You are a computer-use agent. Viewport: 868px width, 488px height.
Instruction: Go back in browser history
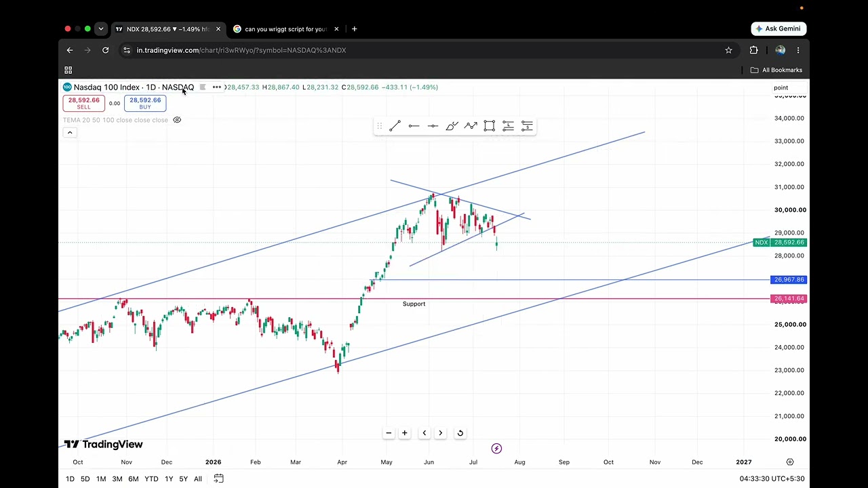[x=69, y=50]
